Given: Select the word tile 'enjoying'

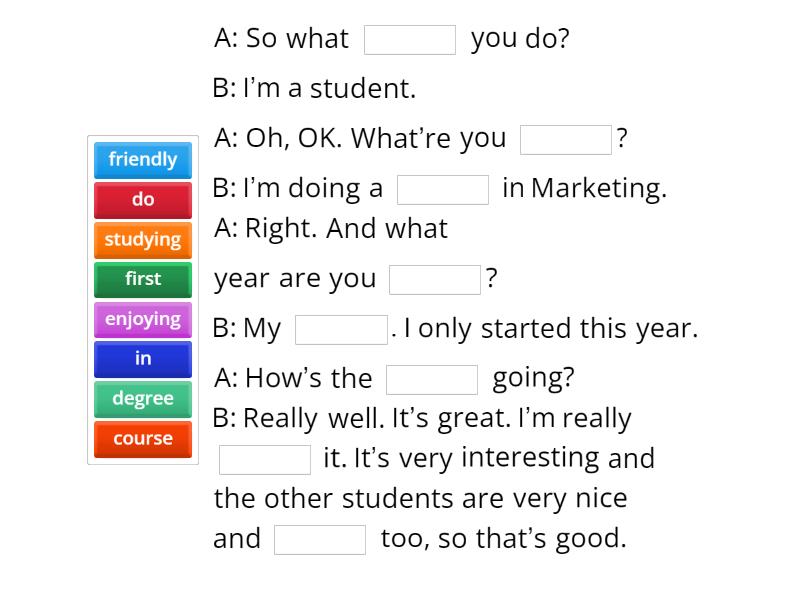Looking at the screenshot, I should [142, 319].
